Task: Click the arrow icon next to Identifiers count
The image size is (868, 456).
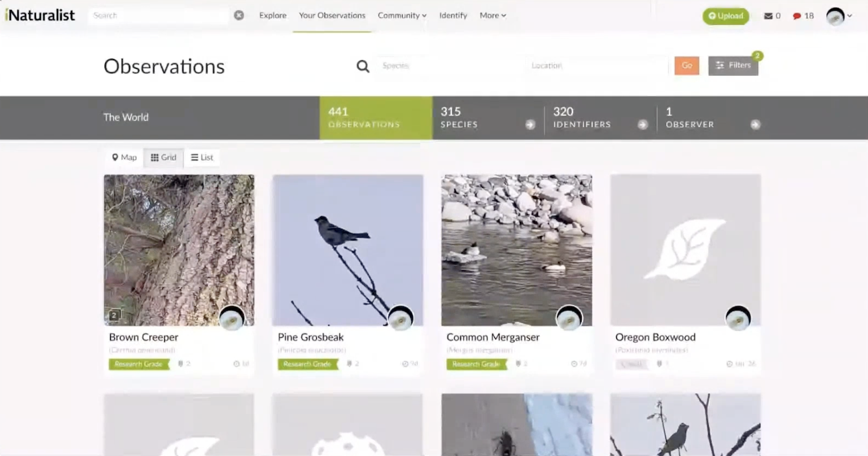Action: click(642, 125)
